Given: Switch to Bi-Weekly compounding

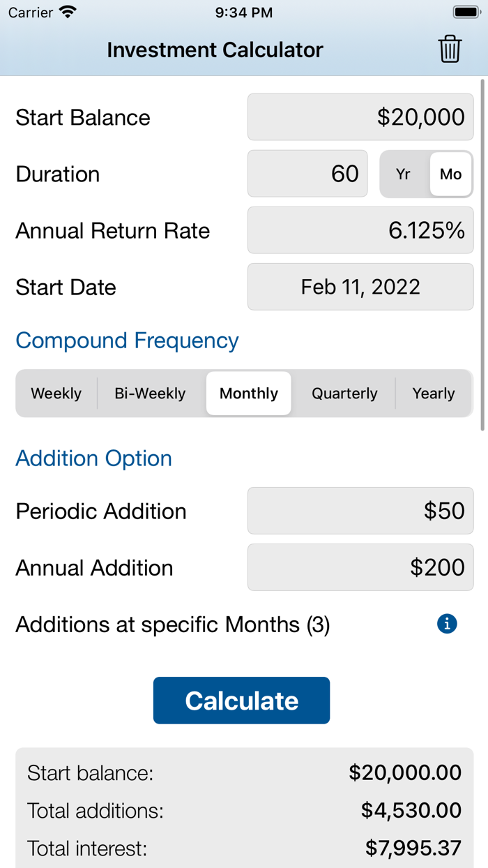Looking at the screenshot, I should [150, 394].
